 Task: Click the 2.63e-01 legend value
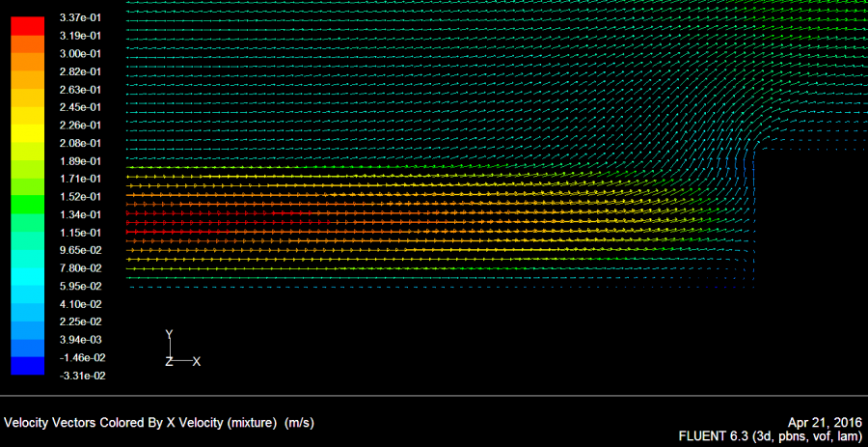[x=80, y=90]
